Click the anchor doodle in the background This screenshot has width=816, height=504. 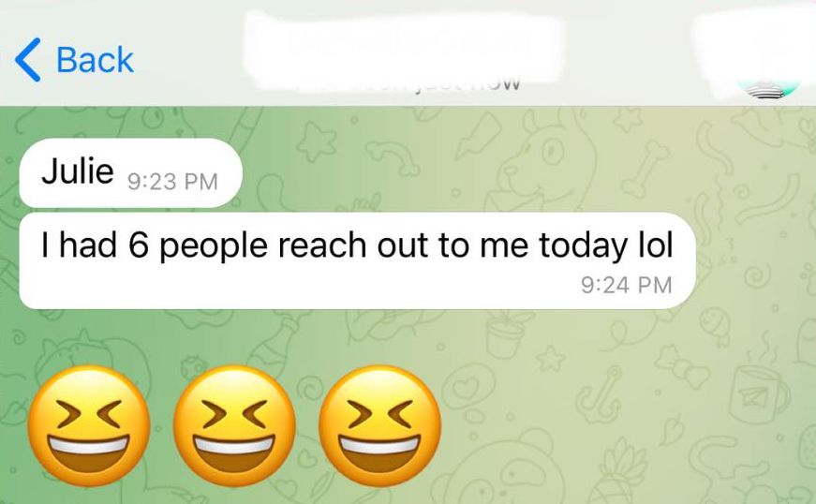pyautogui.click(x=603, y=394)
